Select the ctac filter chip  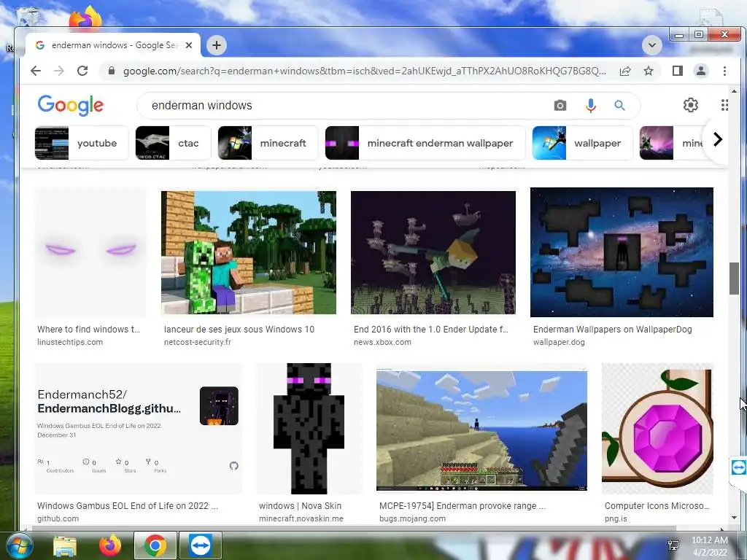[x=174, y=143]
